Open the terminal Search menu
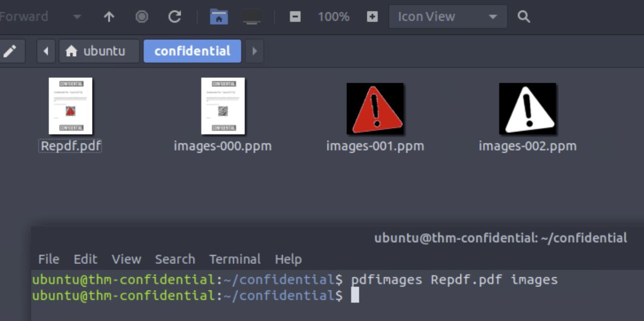Image resolution: width=644 pixels, height=321 pixels. (175, 259)
